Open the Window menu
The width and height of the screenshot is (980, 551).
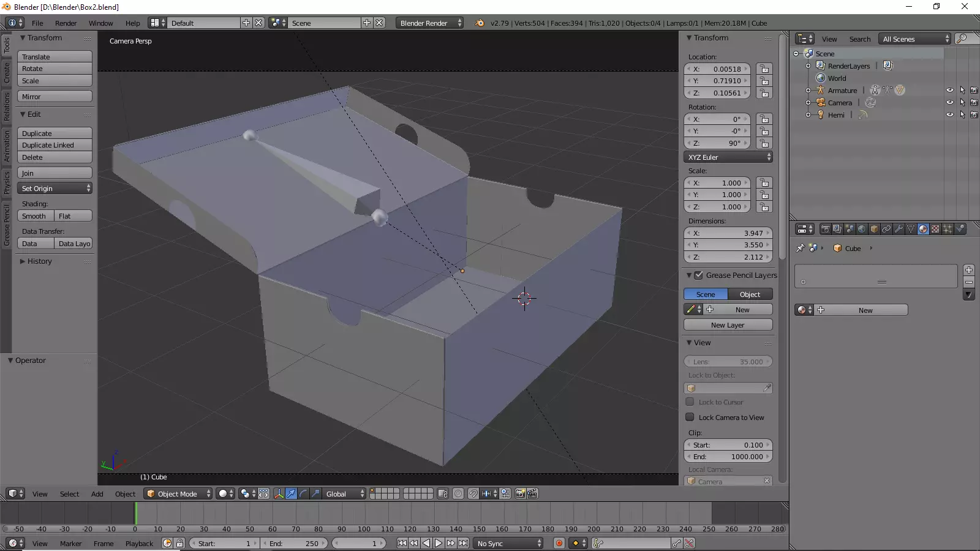pyautogui.click(x=100, y=23)
